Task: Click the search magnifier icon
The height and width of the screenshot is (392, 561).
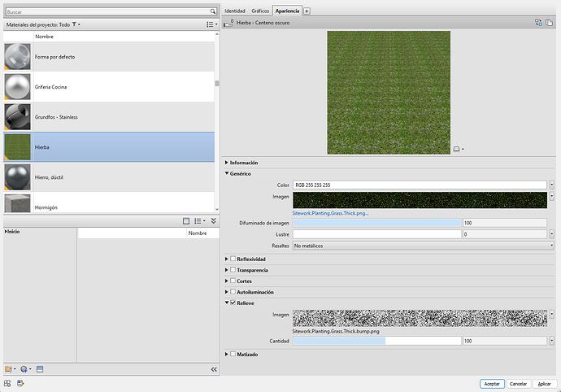Action: coord(213,12)
